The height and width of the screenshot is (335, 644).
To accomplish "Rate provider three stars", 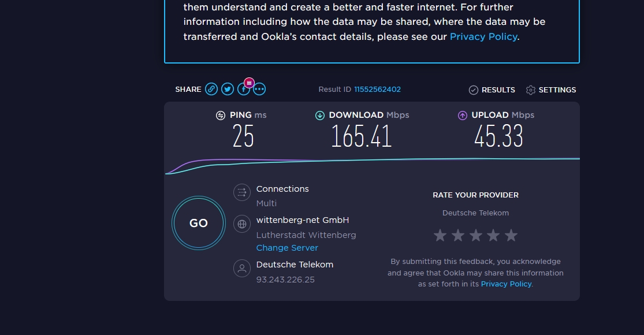I will [x=475, y=235].
